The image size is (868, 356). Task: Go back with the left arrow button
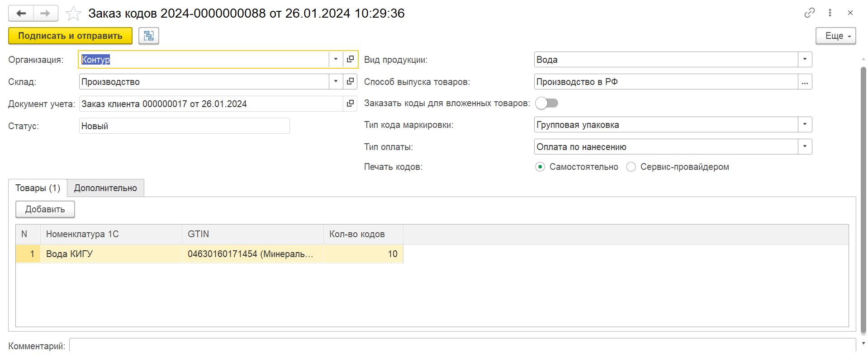pos(21,13)
